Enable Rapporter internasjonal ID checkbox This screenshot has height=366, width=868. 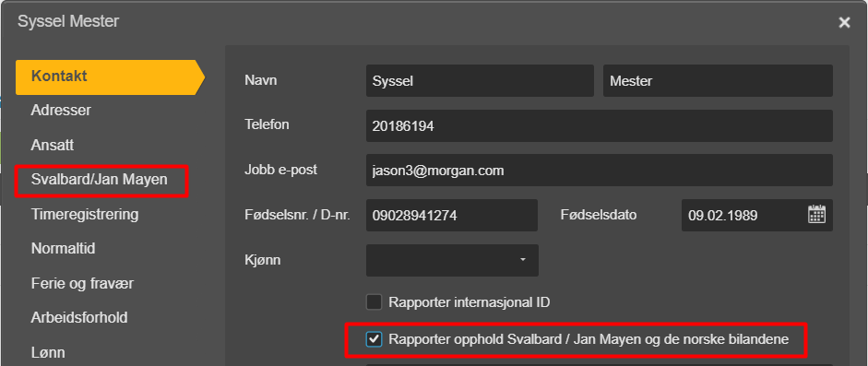375,302
